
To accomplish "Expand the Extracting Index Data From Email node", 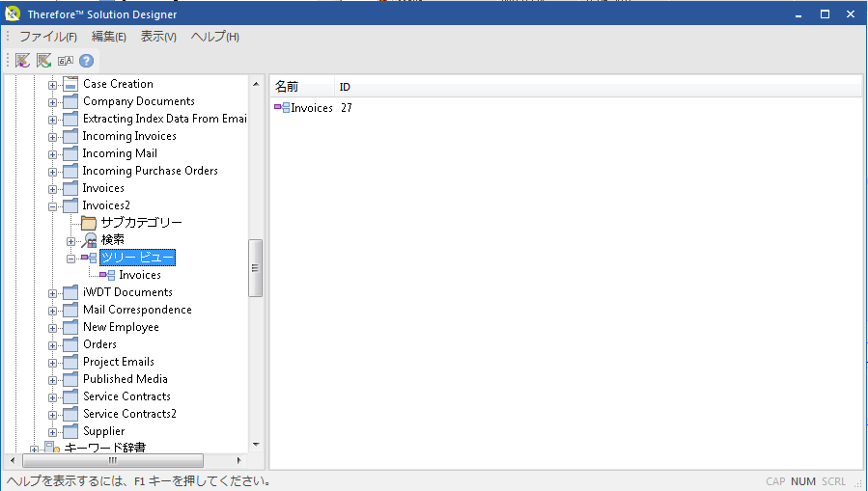I will [x=52, y=120].
